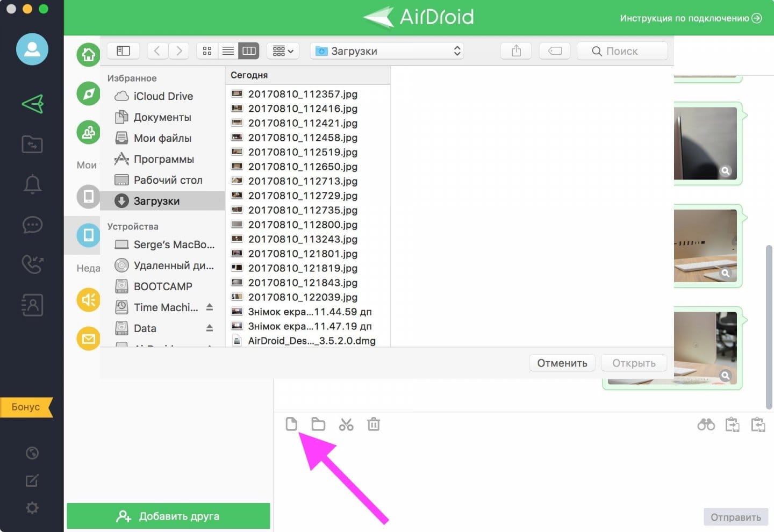The width and height of the screenshot is (774, 532).
Task: Select Мои файлы in favorites
Action: click(162, 138)
